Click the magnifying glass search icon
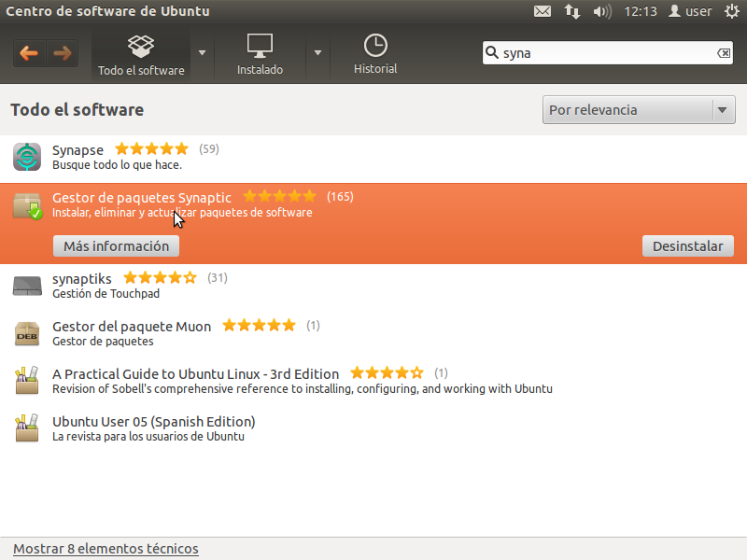Image resolution: width=747 pixels, height=560 pixels. [x=492, y=52]
